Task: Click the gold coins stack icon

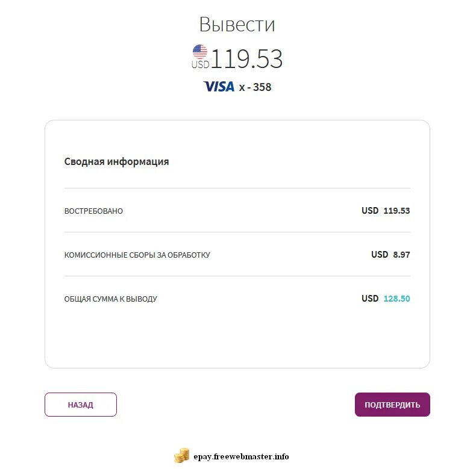Action: (182, 456)
